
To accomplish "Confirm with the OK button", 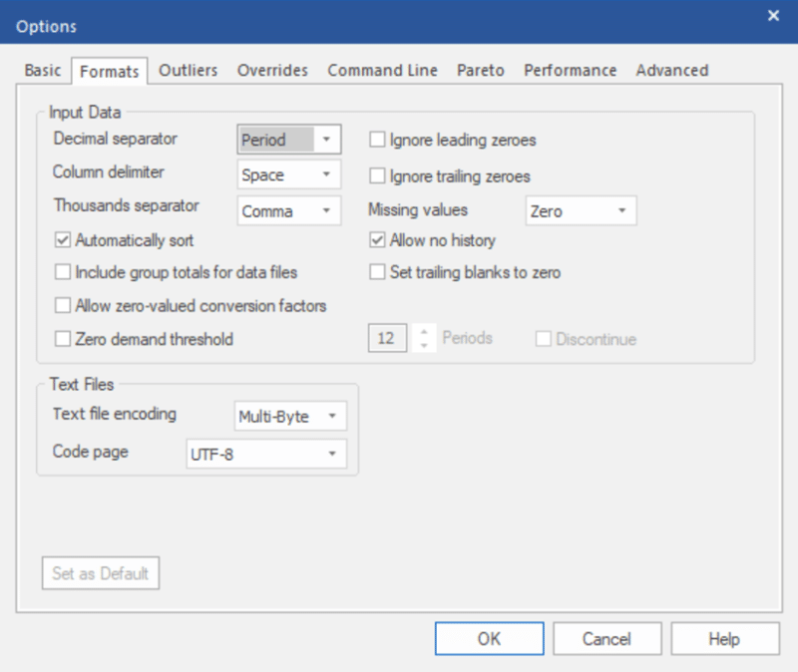I will (x=490, y=638).
